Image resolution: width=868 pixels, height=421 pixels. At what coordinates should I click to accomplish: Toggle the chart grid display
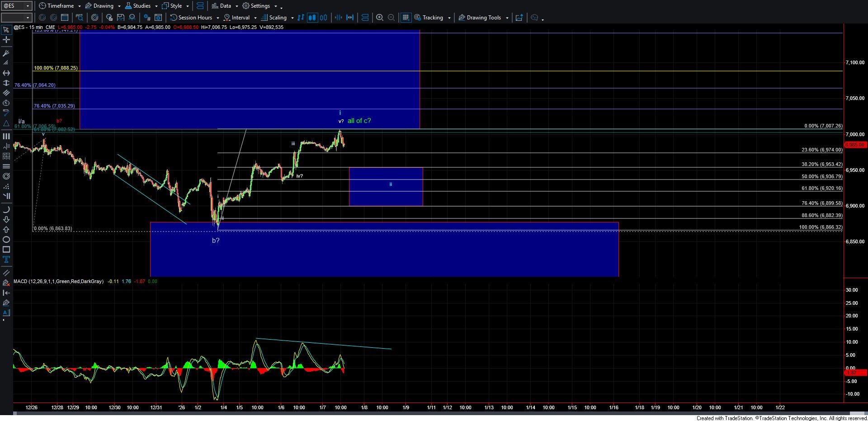pyautogui.click(x=406, y=18)
